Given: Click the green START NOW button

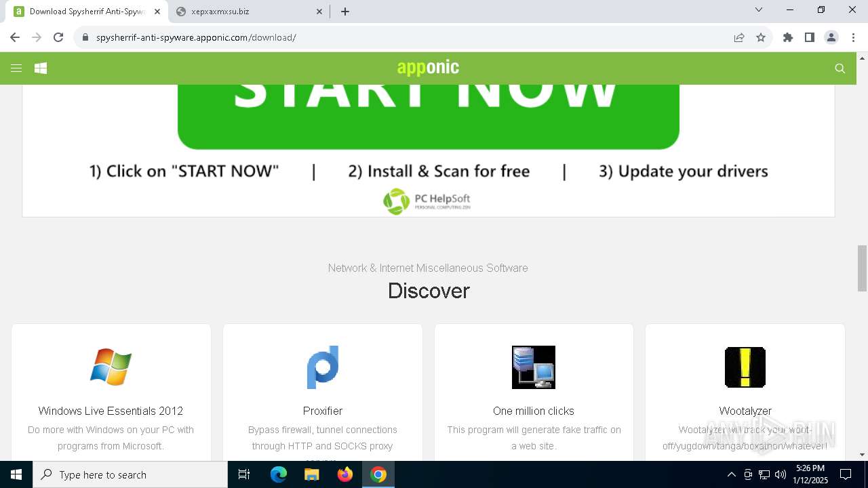Looking at the screenshot, I should 429,117.
